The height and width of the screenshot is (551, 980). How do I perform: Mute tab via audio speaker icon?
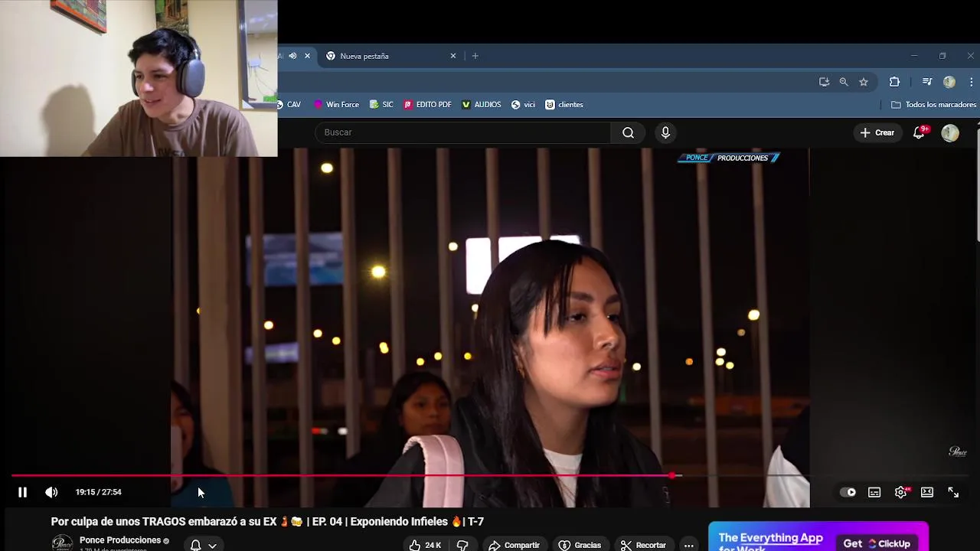click(292, 56)
